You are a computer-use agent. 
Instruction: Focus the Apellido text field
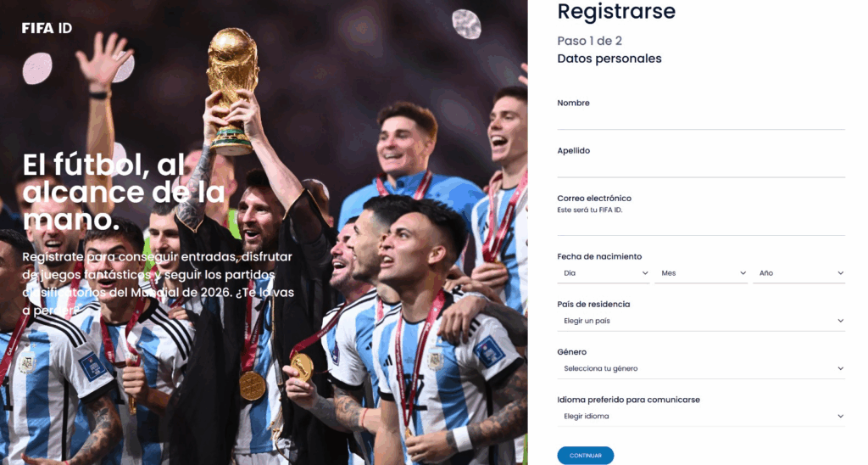701,168
